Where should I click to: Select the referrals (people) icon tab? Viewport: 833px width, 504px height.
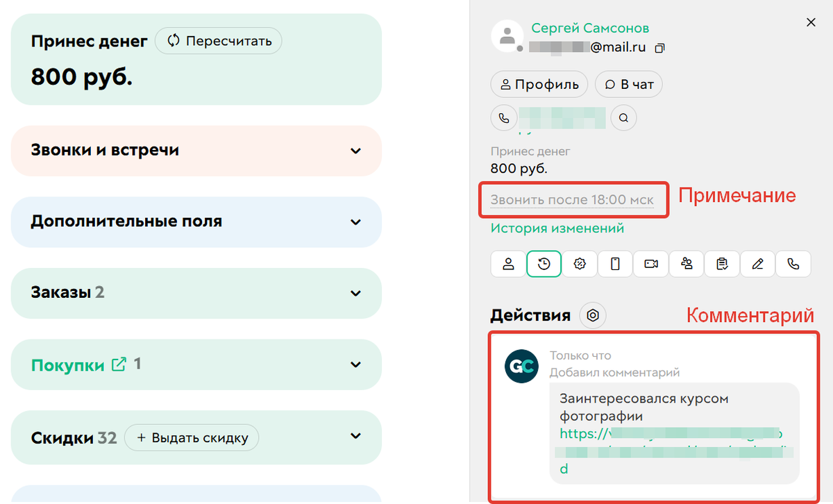coord(687,264)
